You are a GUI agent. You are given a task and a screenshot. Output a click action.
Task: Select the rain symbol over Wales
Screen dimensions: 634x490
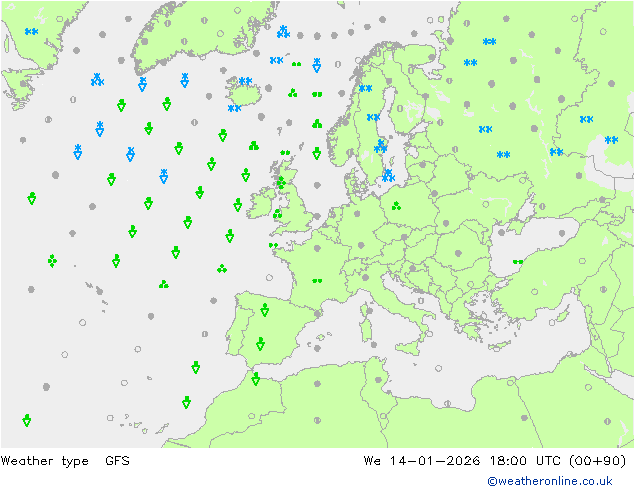(277, 213)
